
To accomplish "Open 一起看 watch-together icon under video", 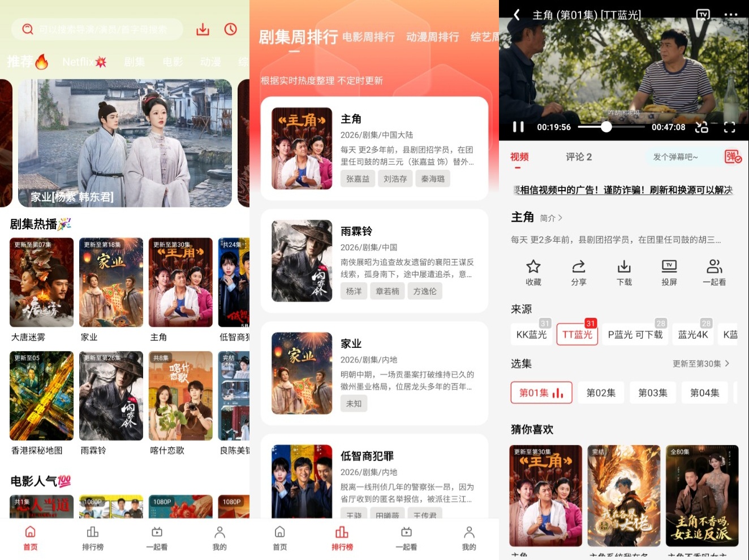I will click(x=714, y=273).
